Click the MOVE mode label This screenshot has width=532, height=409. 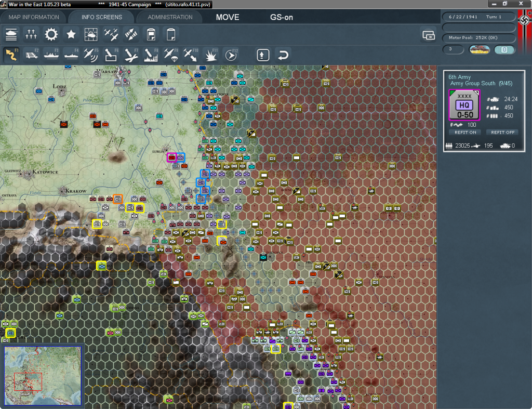click(x=228, y=17)
